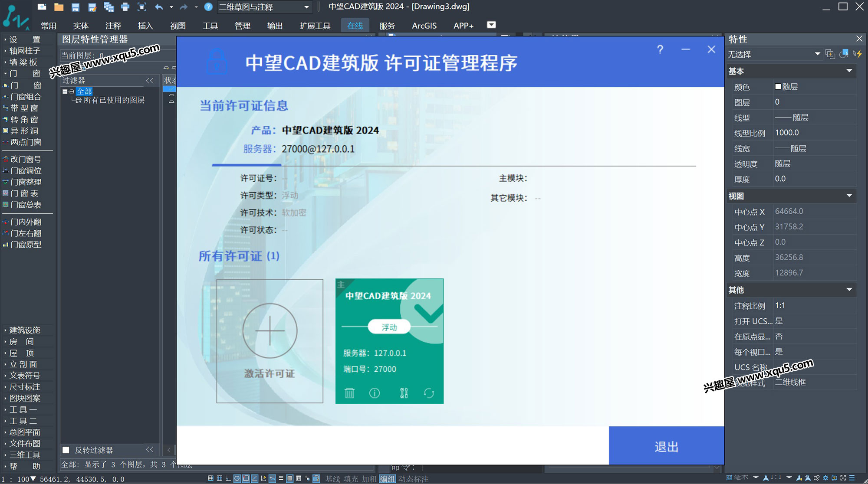The image size is (868, 484).
Task: Click the delete license trash icon
Action: 349,393
